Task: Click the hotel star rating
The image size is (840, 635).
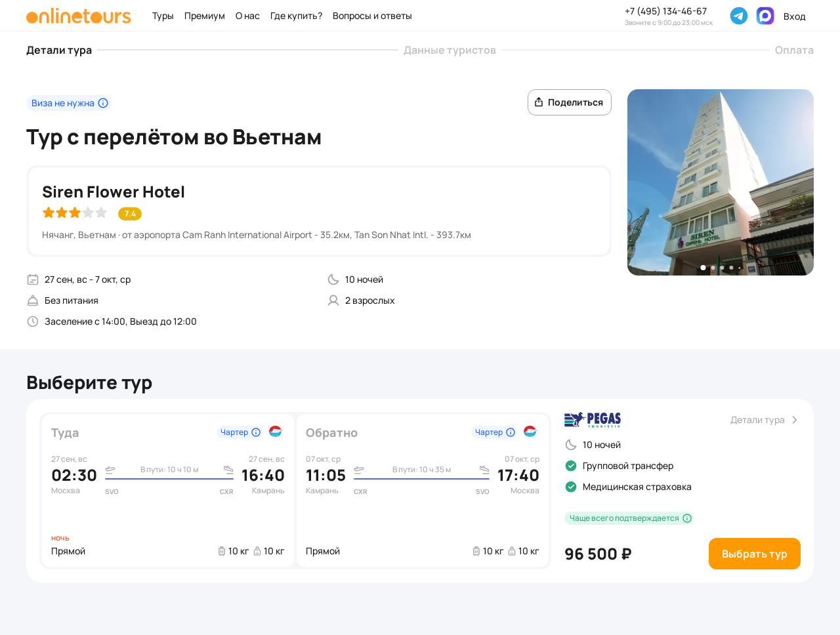Action: [x=75, y=213]
